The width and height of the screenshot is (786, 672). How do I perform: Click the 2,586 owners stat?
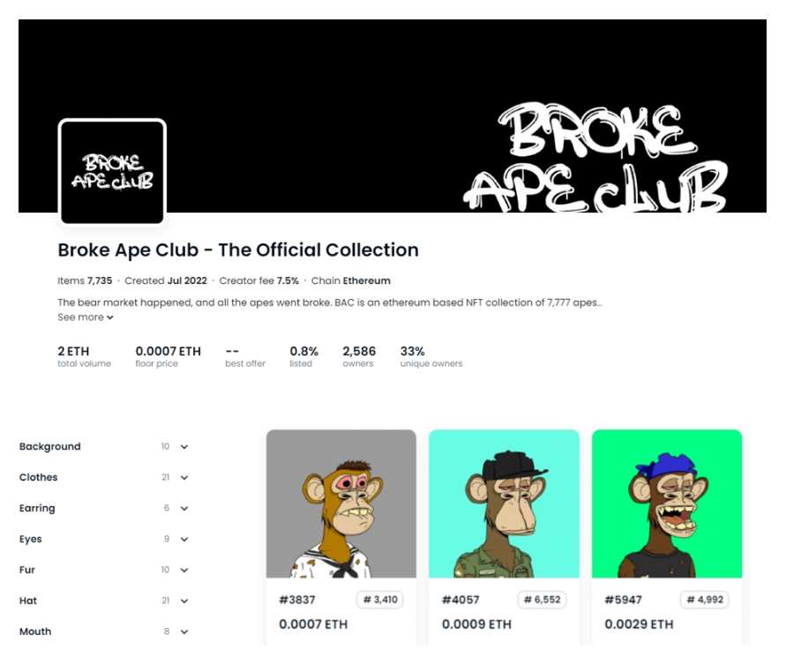pyautogui.click(x=359, y=356)
